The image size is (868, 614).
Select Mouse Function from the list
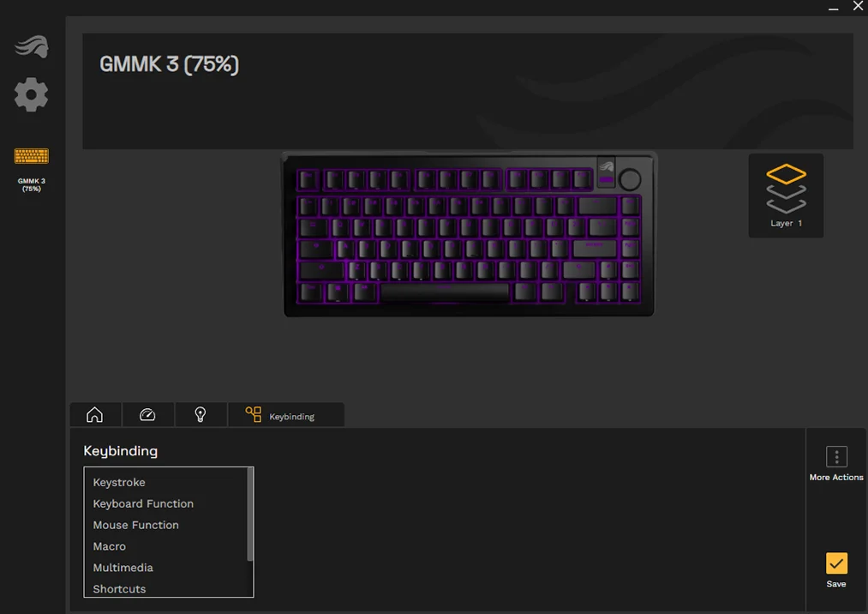click(x=135, y=525)
